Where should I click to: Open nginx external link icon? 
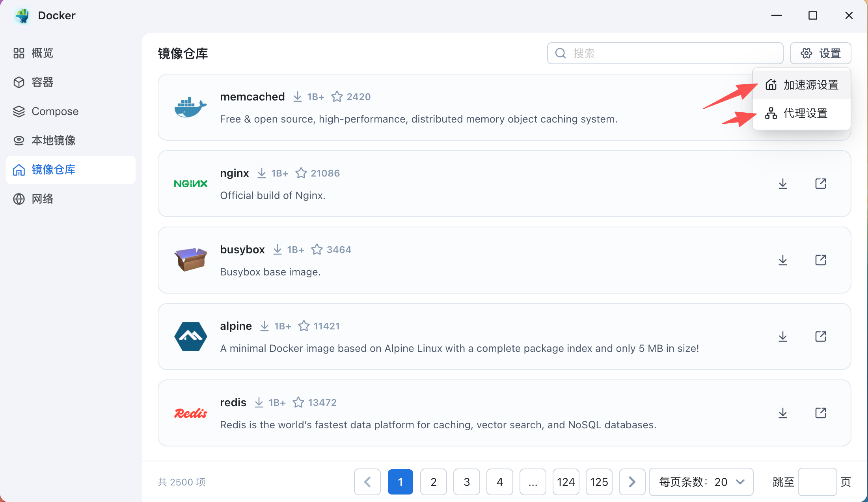click(x=820, y=184)
